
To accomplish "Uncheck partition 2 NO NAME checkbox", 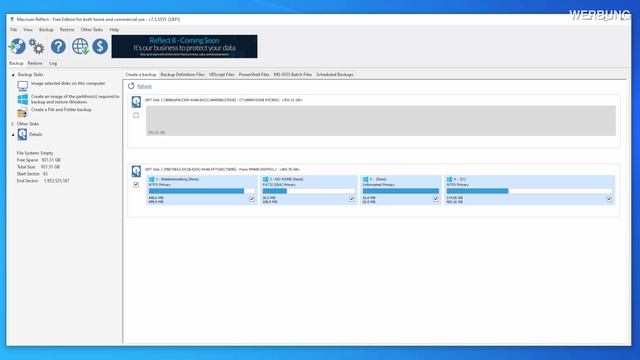I will coord(351,199).
